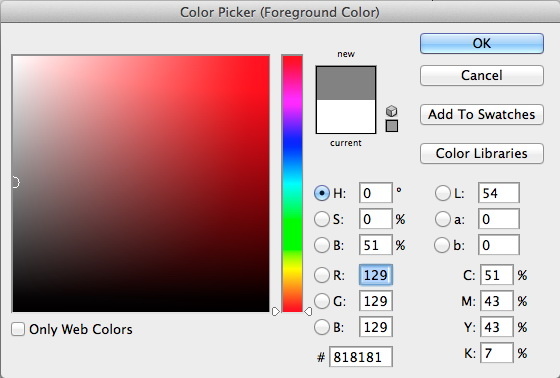Click the web-safe color cube warning icon
This screenshot has height=378, width=560.
[391, 111]
